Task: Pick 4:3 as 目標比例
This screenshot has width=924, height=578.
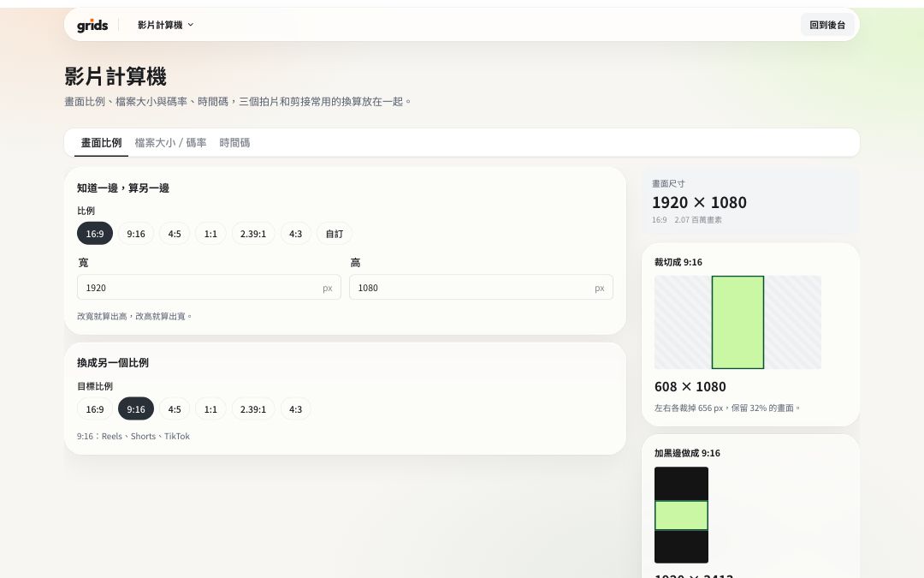Action: 296,408
